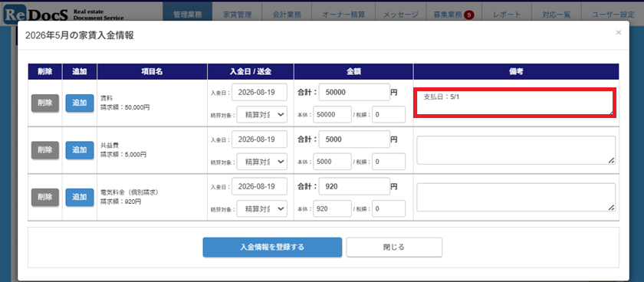The width and height of the screenshot is (644, 282).
Task: Open the メッセージ tab
Action: [x=400, y=15]
